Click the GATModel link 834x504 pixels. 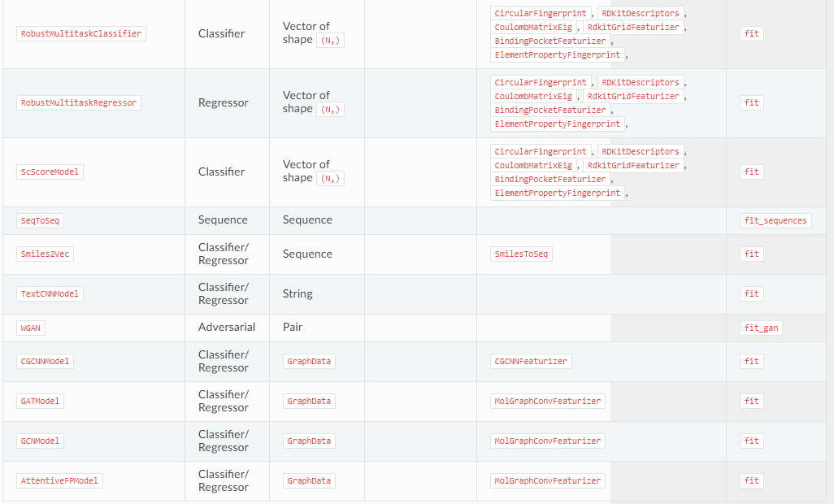pos(39,401)
